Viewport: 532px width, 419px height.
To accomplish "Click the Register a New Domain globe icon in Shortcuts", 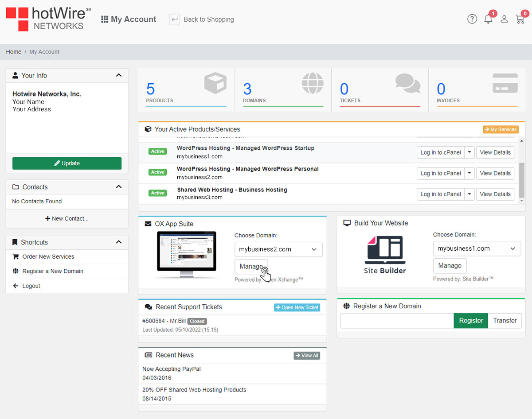I will (x=16, y=271).
